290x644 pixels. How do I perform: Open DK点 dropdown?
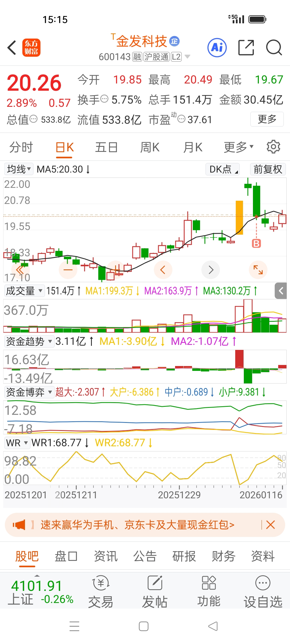click(x=223, y=169)
